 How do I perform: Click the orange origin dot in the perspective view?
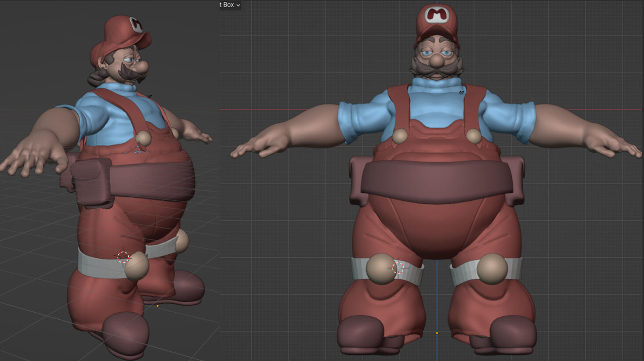(x=157, y=306)
